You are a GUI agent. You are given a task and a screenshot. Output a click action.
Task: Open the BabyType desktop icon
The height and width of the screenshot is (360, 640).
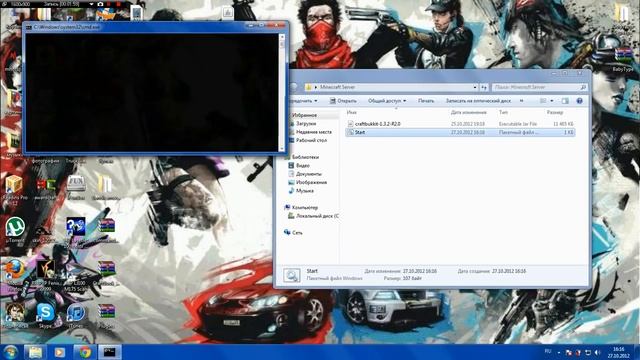tap(623, 59)
